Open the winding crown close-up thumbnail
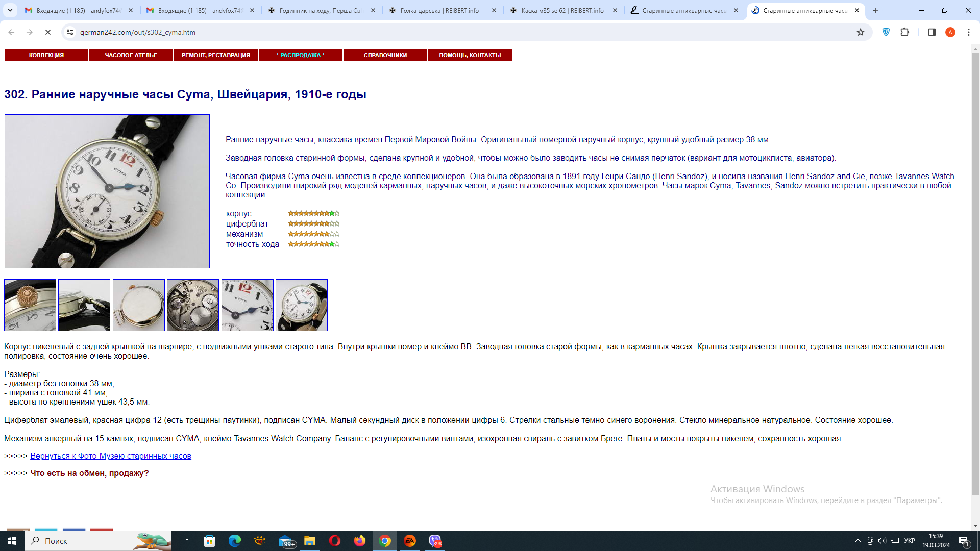 (x=30, y=305)
